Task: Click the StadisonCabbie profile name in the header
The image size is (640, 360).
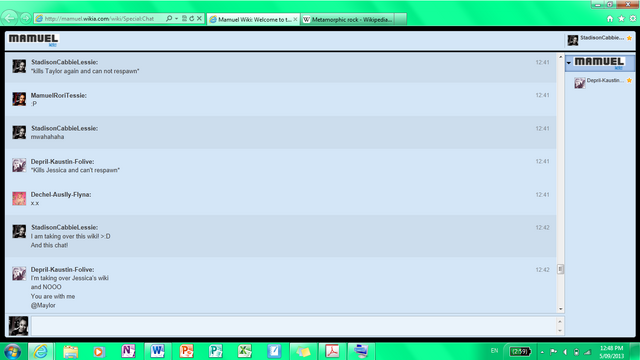Action: [x=602, y=38]
